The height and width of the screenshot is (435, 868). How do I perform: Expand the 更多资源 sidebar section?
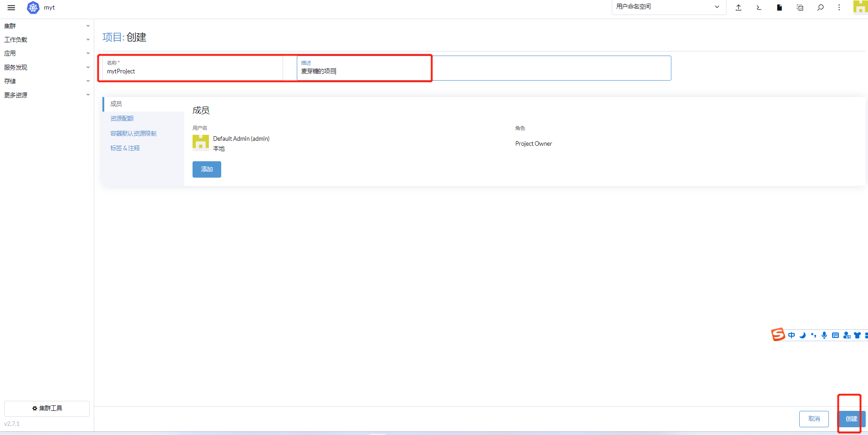pos(47,95)
